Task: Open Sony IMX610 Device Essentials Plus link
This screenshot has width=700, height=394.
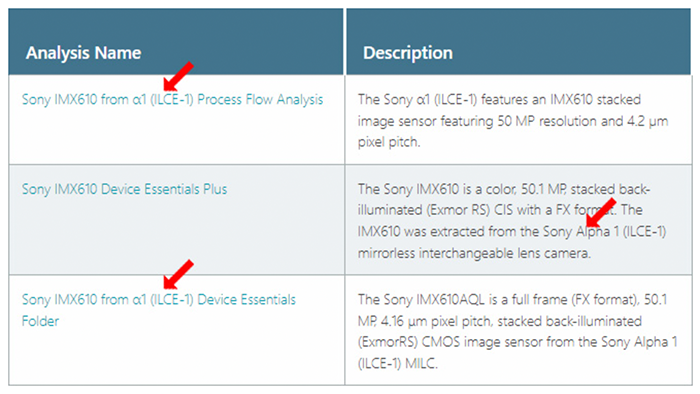Action: point(125,189)
